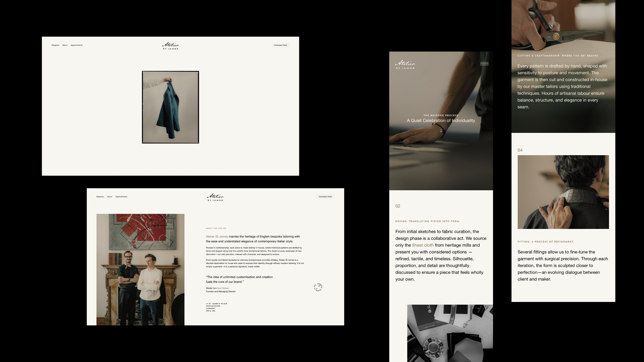Open the hamburger menu on mobile view
644x362 pixels.
484,64
